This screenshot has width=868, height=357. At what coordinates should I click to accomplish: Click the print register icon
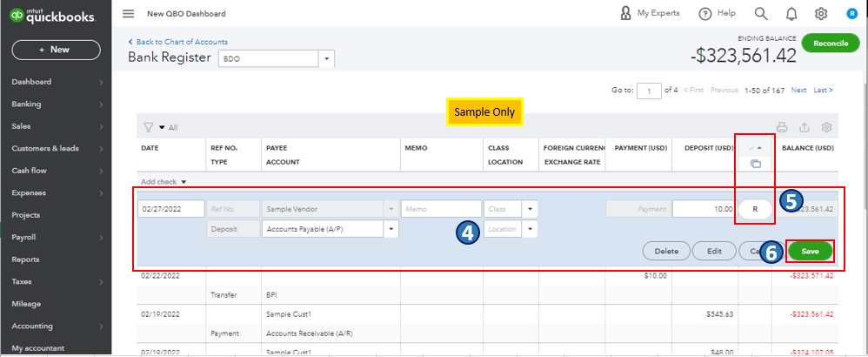pyautogui.click(x=781, y=127)
